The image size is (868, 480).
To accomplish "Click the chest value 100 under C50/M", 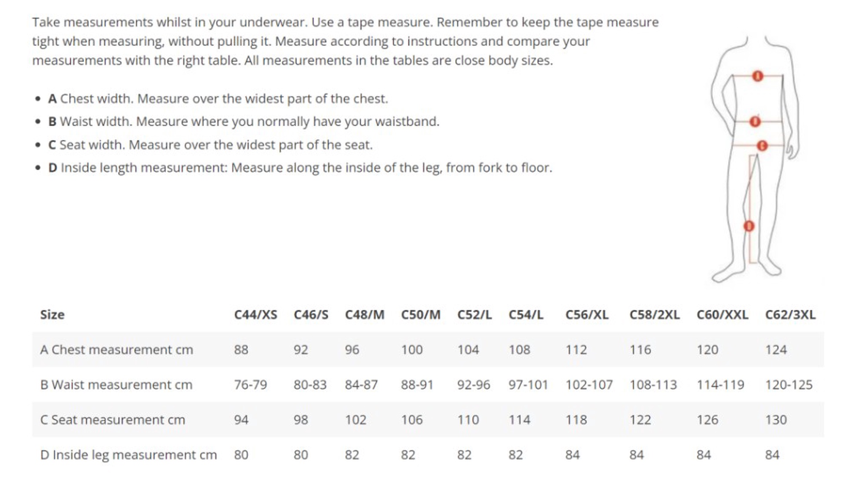I will coord(411,350).
